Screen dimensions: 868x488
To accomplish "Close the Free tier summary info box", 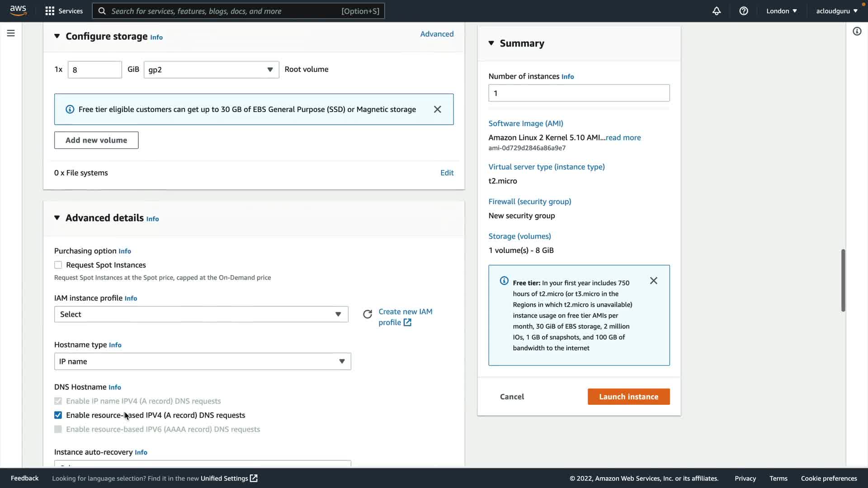I will [x=653, y=281].
